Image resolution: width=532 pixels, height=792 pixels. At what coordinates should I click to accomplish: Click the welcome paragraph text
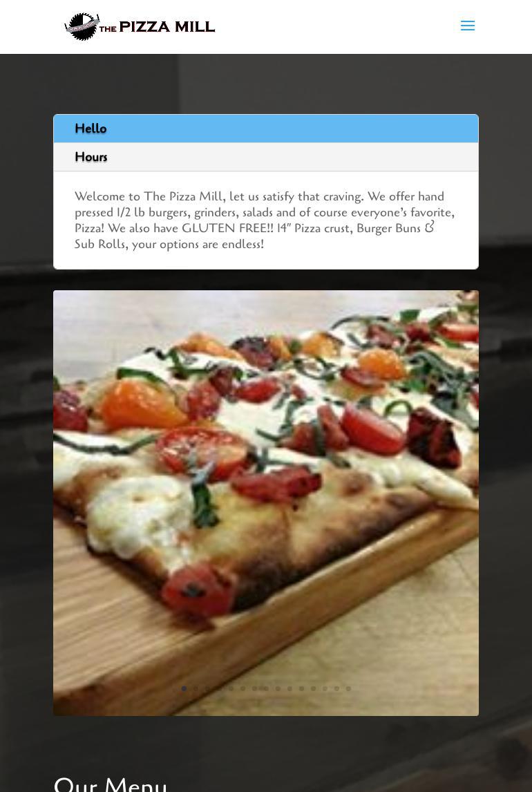(x=265, y=220)
